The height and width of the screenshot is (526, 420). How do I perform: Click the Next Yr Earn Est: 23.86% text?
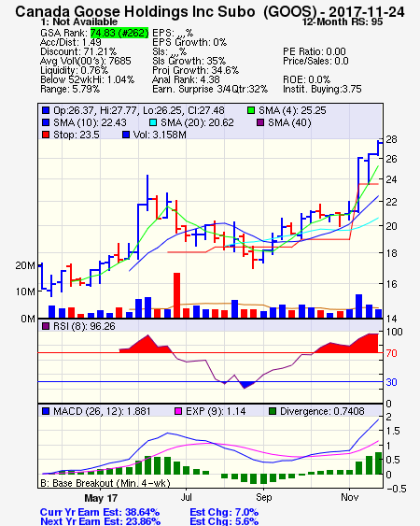click(x=100, y=521)
